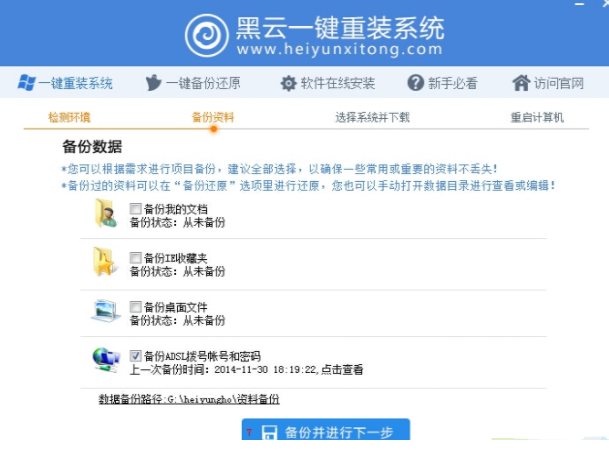Open the 软件在线安装 menu tab
Screen dimensions: 609x460
(327, 83)
